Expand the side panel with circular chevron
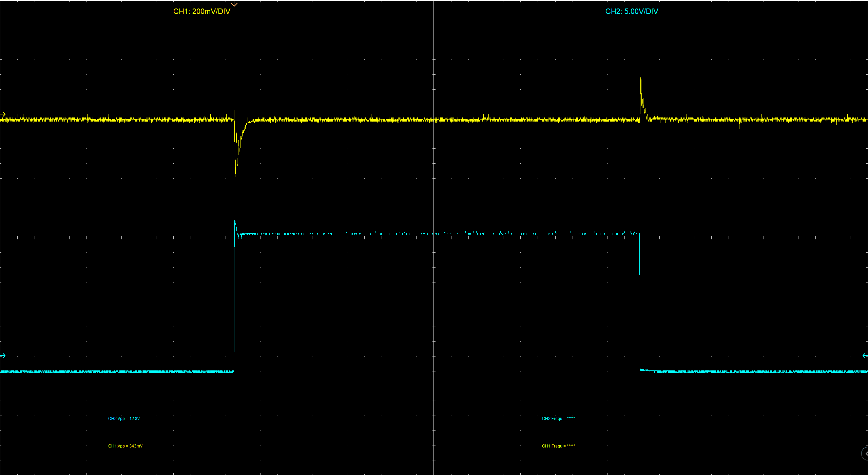868x475 pixels. 865,453
